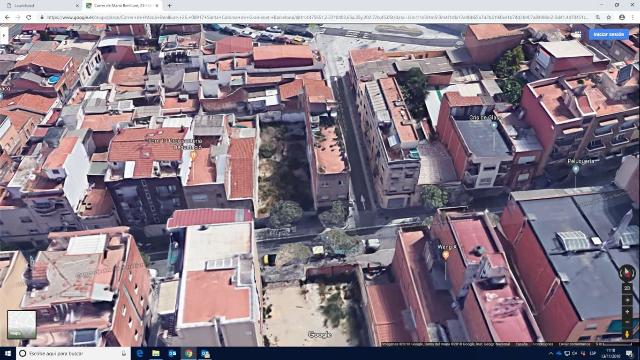This screenshot has height=360, width=640.
Task: Zoom out with the minus button
Action: [627, 322]
